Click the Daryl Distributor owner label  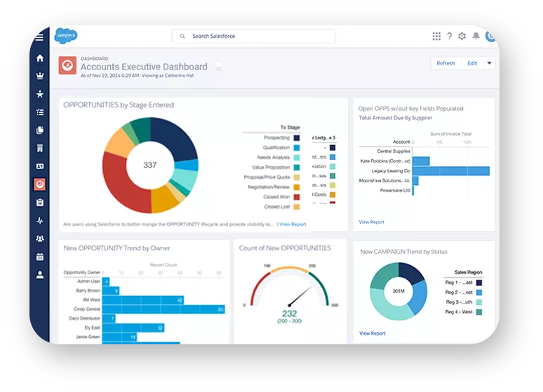[84, 318]
